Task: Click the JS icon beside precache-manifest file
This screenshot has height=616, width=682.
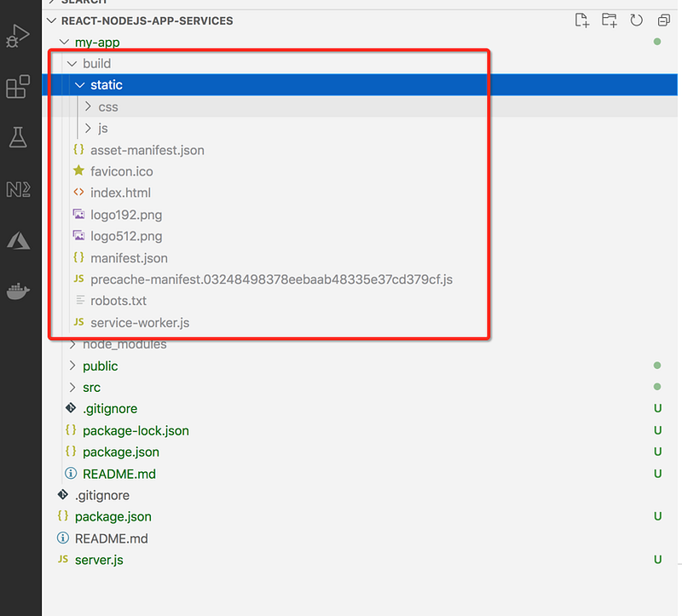Action: [78, 279]
